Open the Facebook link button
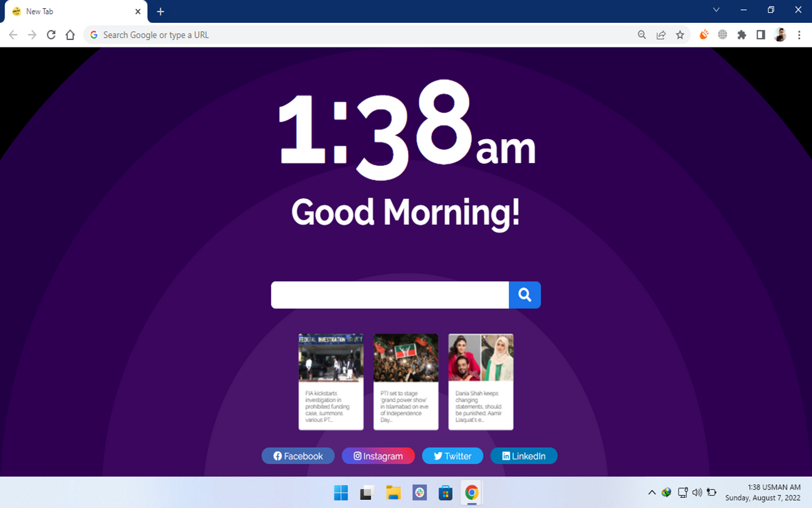The image size is (812, 508). (x=298, y=456)
